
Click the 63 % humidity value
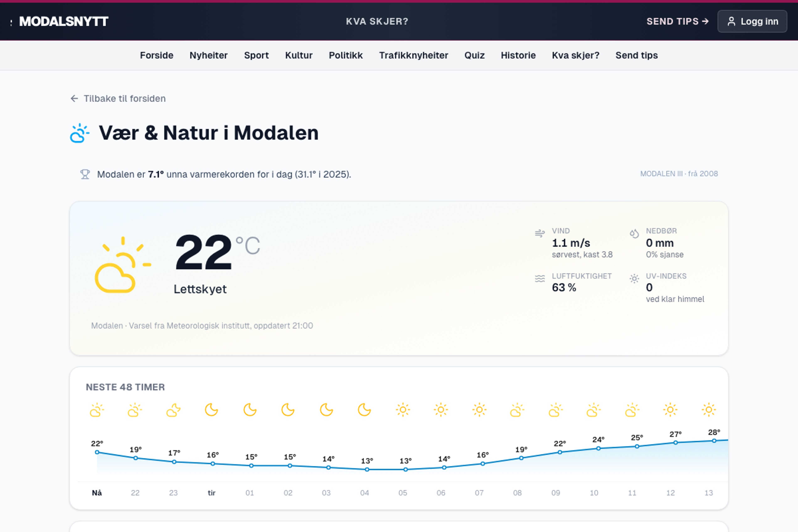click(564, 287)
